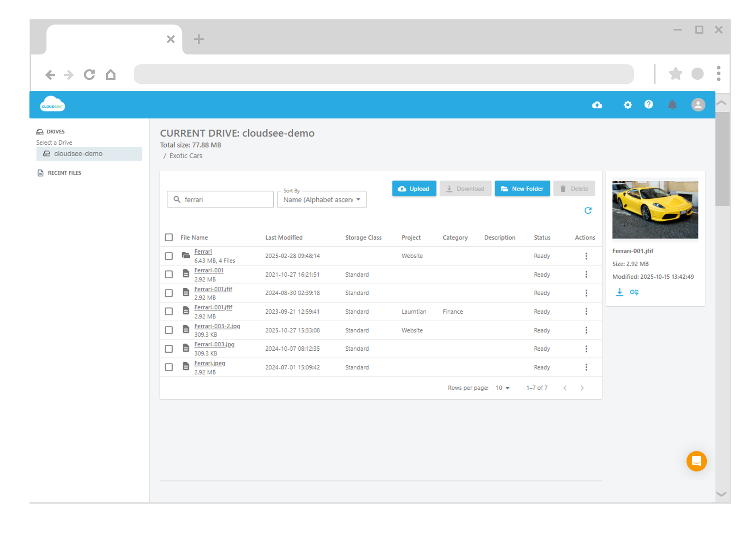Click the browser profile circle icon

[x=697, y=74]
